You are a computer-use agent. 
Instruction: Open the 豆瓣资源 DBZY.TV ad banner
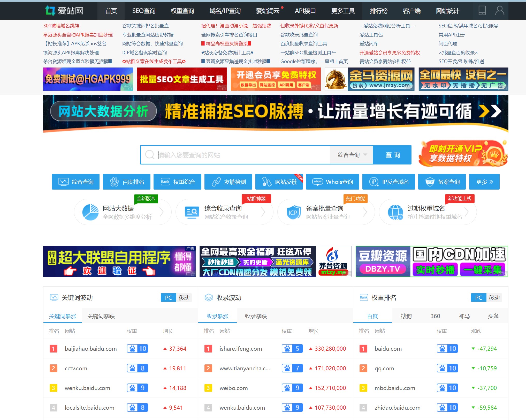(x=432, y=261)
